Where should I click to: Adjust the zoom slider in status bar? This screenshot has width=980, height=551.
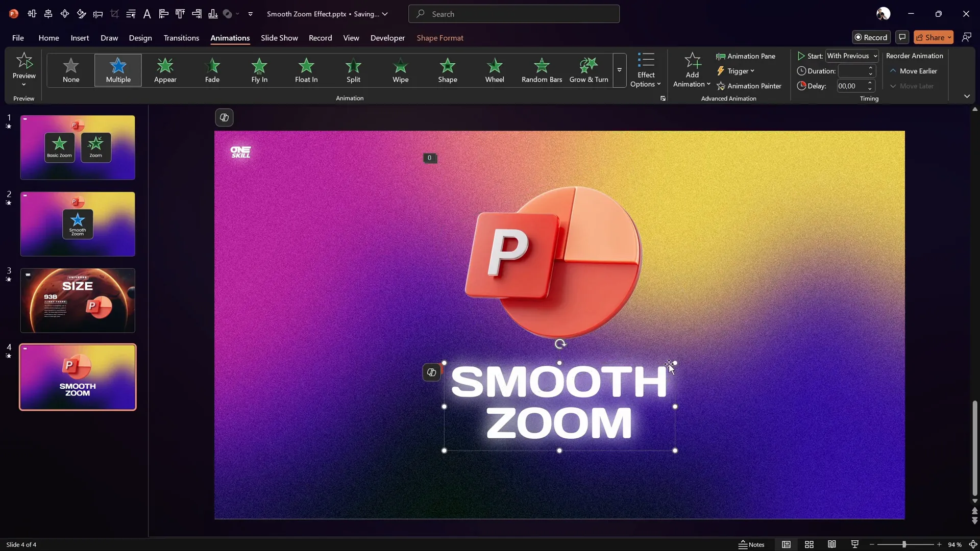coord(904,544)
